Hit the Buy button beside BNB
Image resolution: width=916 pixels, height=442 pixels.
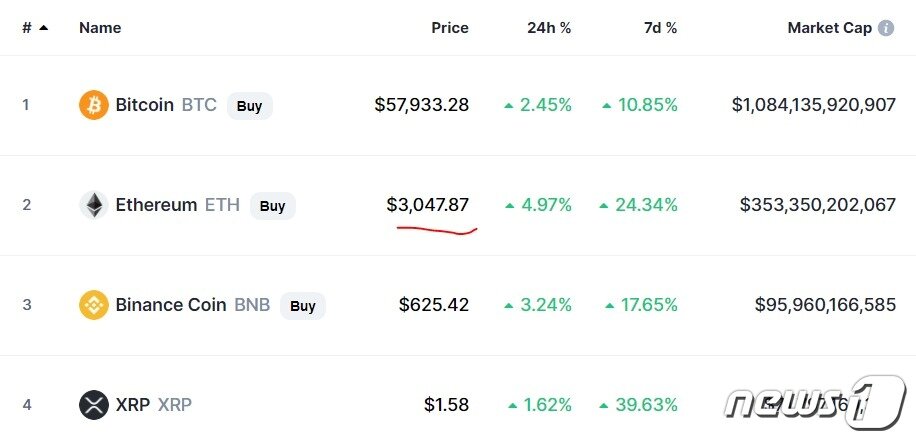tap(302, 305)
